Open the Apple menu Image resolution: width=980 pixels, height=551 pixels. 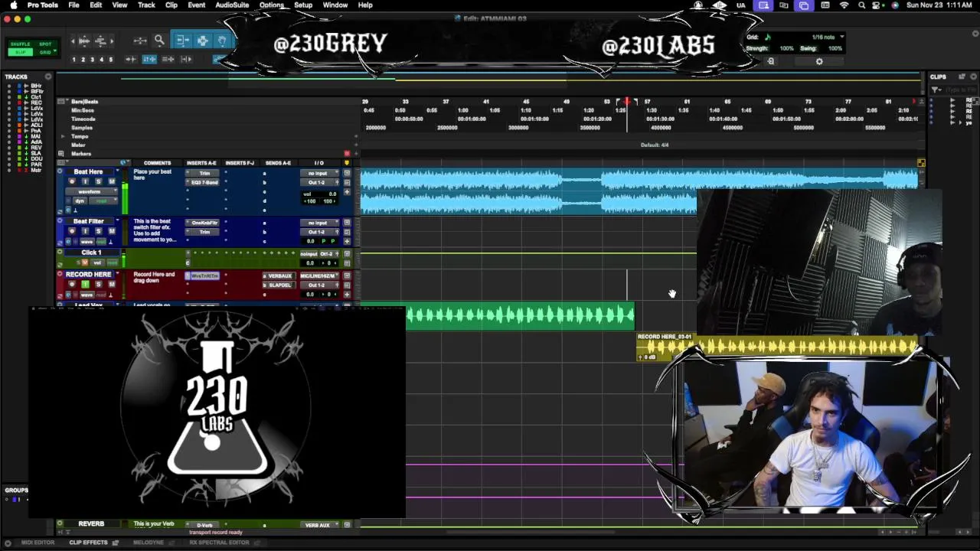[13, 5]
